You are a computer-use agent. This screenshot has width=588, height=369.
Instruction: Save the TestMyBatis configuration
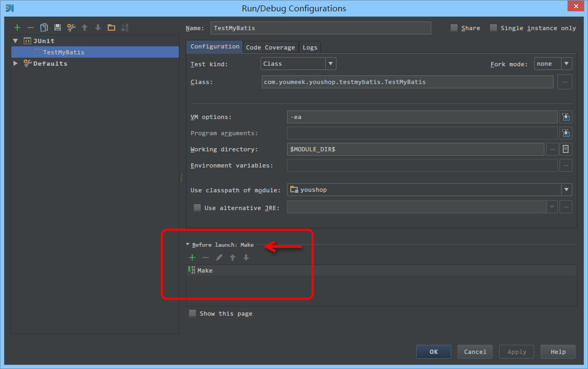57,27
